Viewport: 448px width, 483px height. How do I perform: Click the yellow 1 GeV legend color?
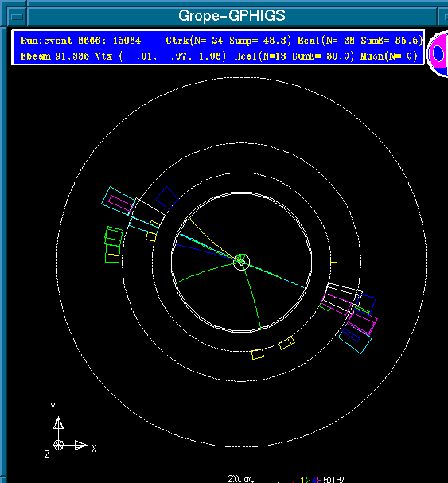pos(302,480)
